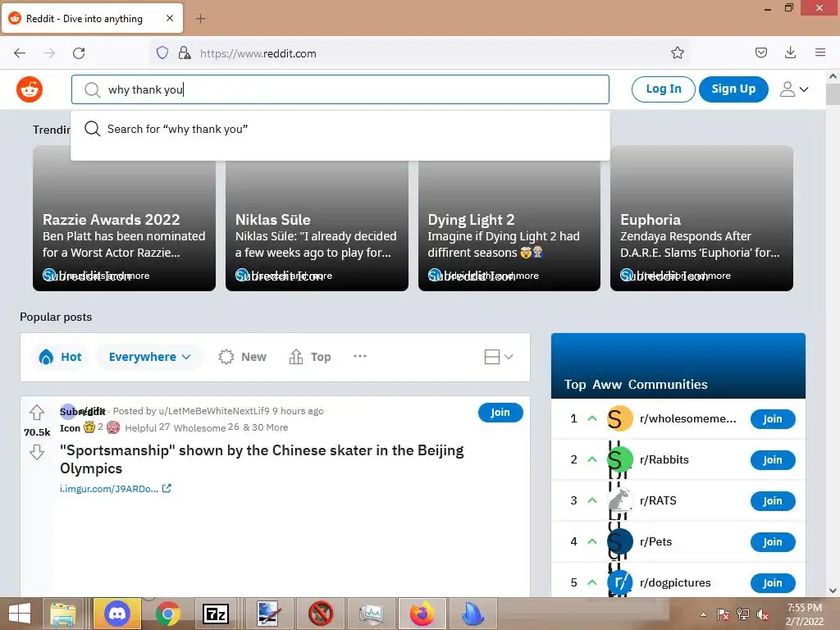The width and height of the screenshot is (840, 630).
Task: Open r/wholesomeme... community
Action: tap(687, 419)
